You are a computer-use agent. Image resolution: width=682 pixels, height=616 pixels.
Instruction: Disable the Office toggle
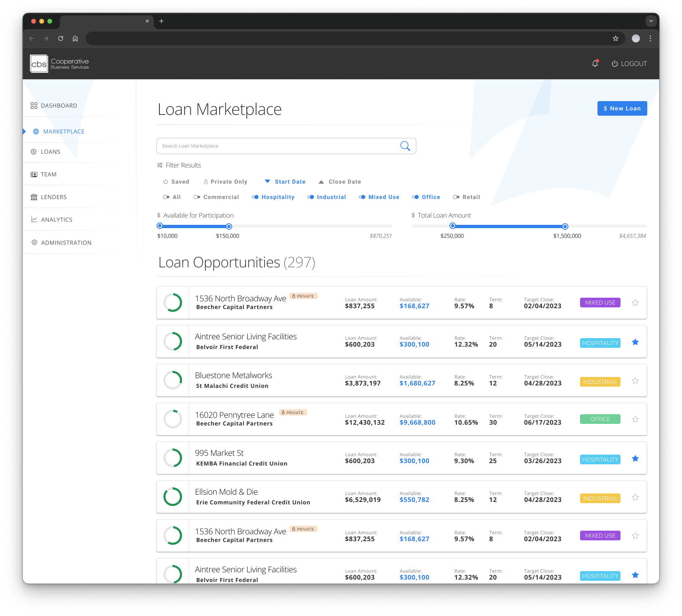(x=426, y=197)
